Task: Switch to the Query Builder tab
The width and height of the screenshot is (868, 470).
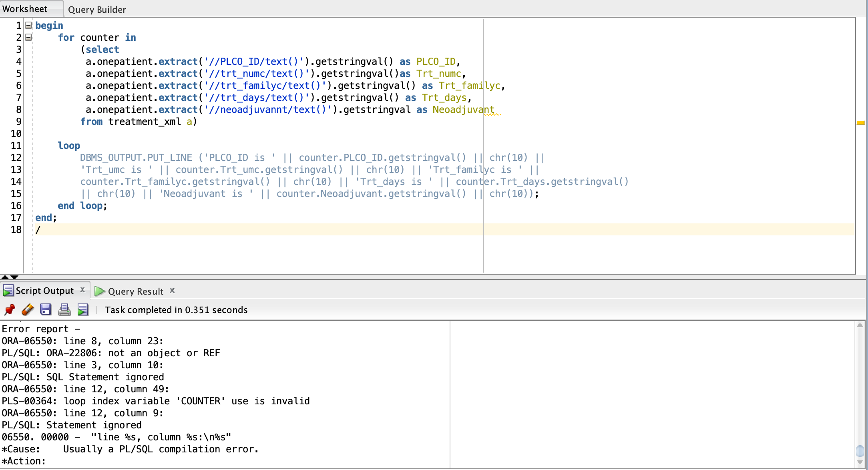Action: point(97,10)
